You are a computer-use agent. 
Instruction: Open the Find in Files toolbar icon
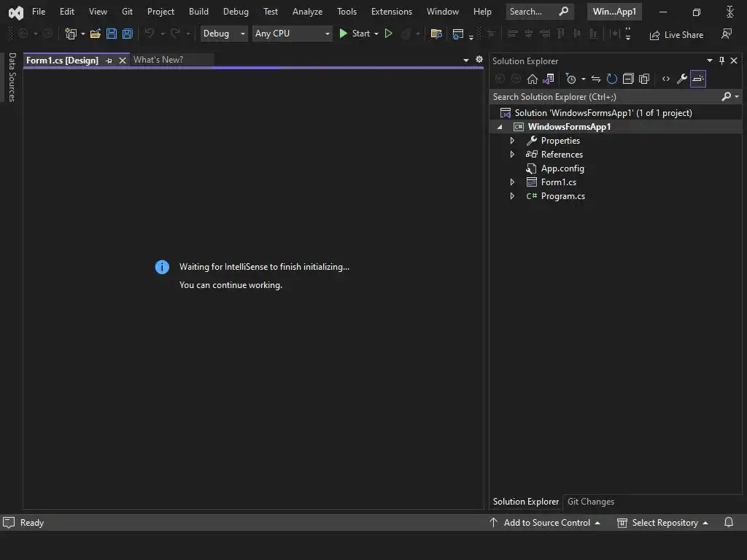pos(436,34)
